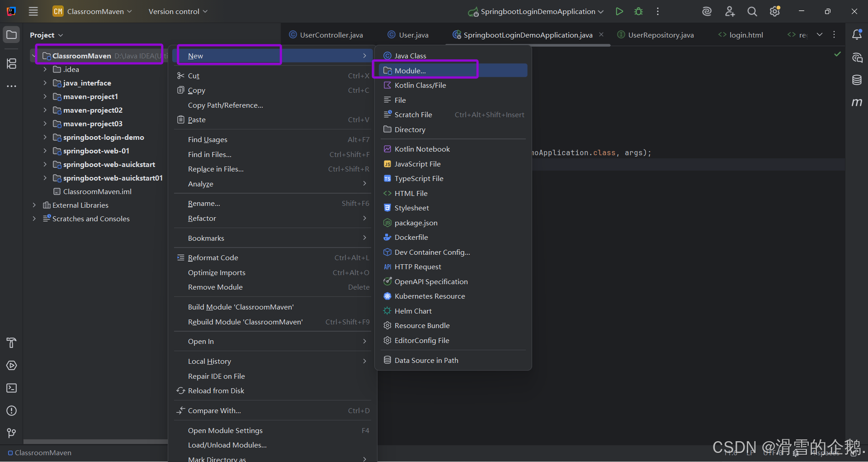Open the Terminal tool window
The width and height of the screenshot is (868, 462).
(12, 388)
